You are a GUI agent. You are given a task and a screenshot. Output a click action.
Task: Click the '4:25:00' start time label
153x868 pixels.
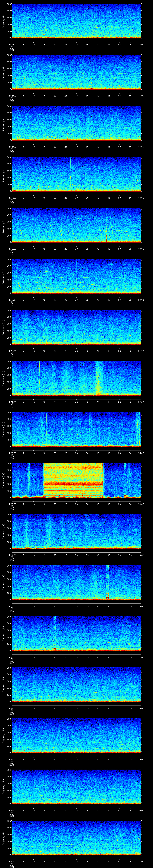coord(12,606)
